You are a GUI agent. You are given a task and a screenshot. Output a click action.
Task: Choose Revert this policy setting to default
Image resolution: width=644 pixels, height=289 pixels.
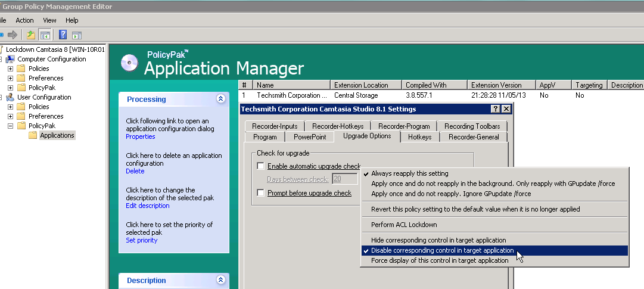click(494, 209)
